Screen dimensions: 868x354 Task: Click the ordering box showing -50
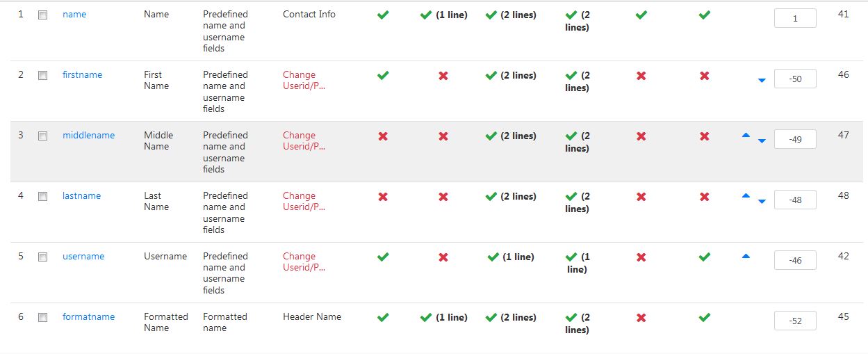click(x=795, y=79)
